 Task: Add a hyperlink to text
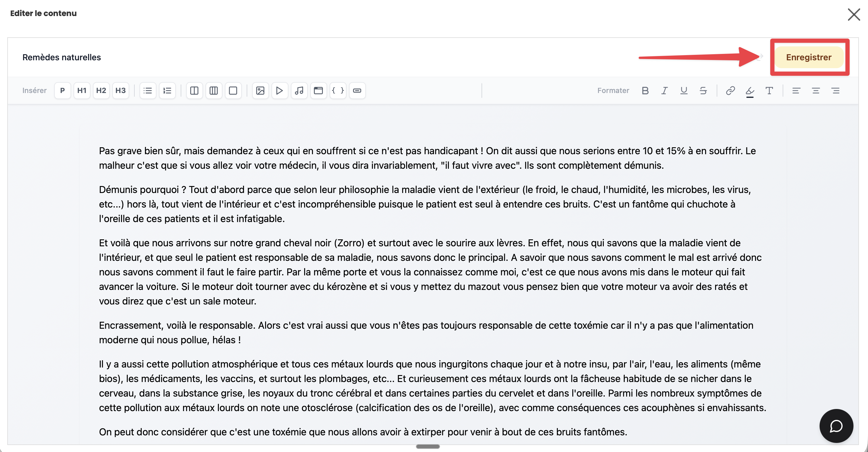(x=730, y=90)
